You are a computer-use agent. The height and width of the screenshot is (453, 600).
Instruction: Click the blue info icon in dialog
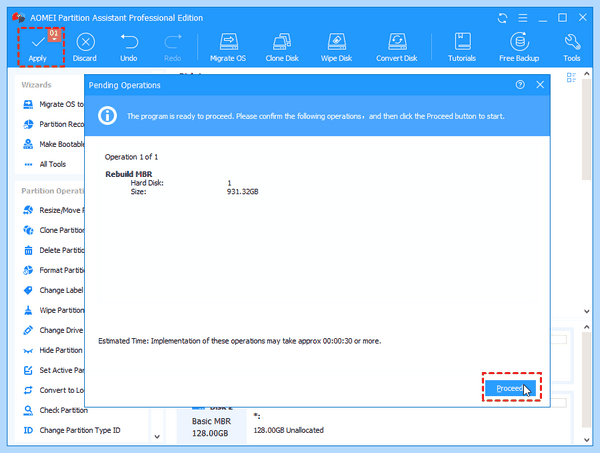(107, 116)
